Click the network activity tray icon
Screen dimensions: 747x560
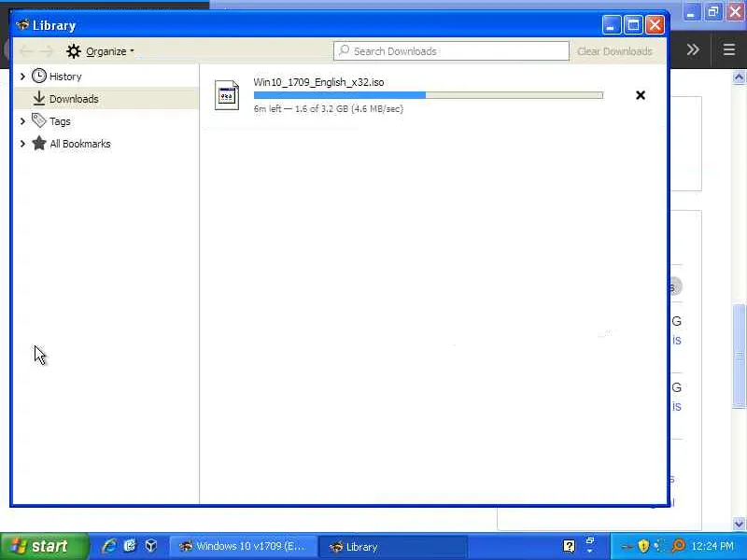point(660,546)
